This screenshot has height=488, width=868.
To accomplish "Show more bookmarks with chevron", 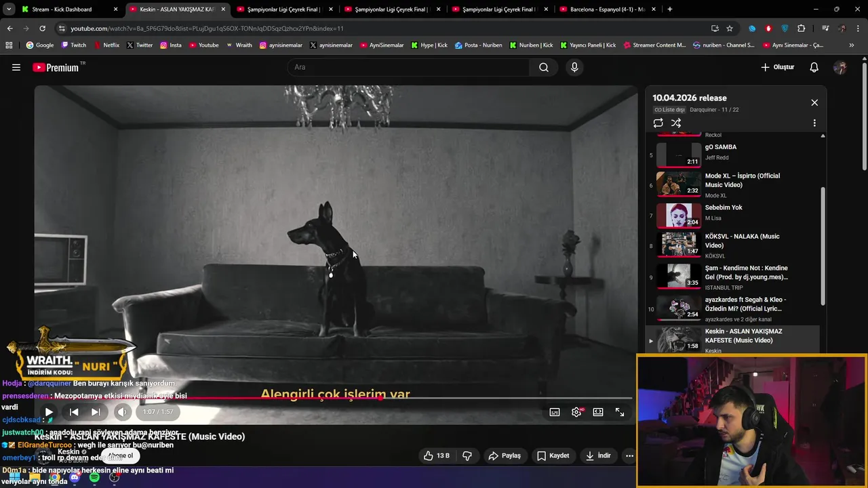I will (x=852, y=45).
